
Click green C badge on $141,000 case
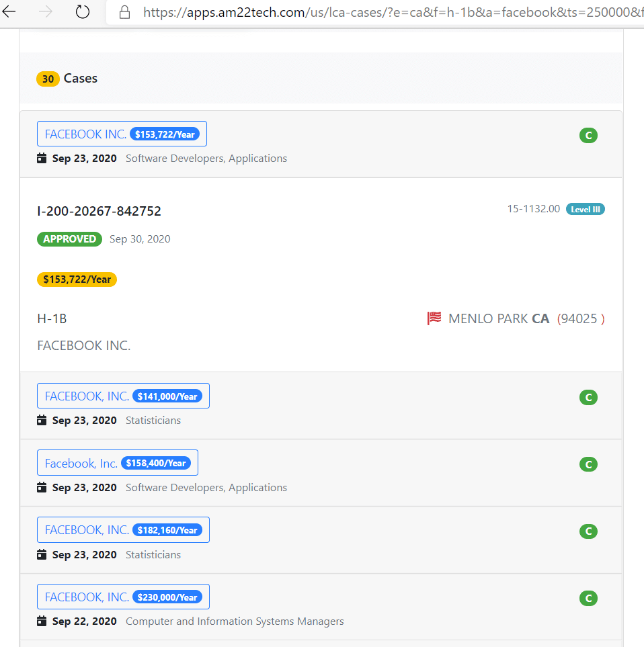588,397
